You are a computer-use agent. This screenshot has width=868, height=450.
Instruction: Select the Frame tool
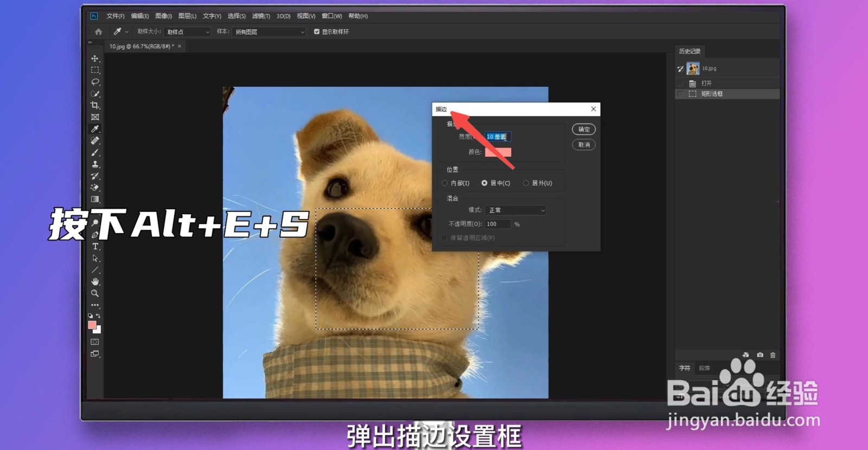coord(95,117)
